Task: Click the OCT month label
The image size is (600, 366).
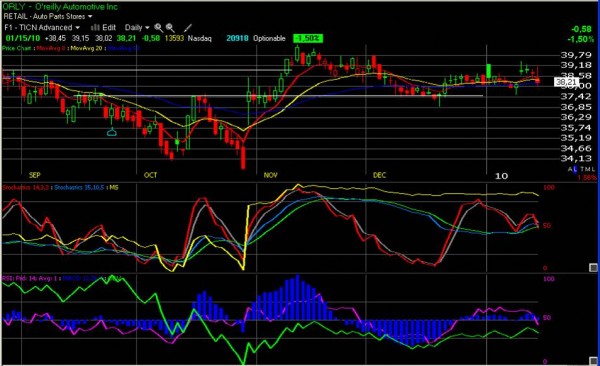Action: point(150,175)
